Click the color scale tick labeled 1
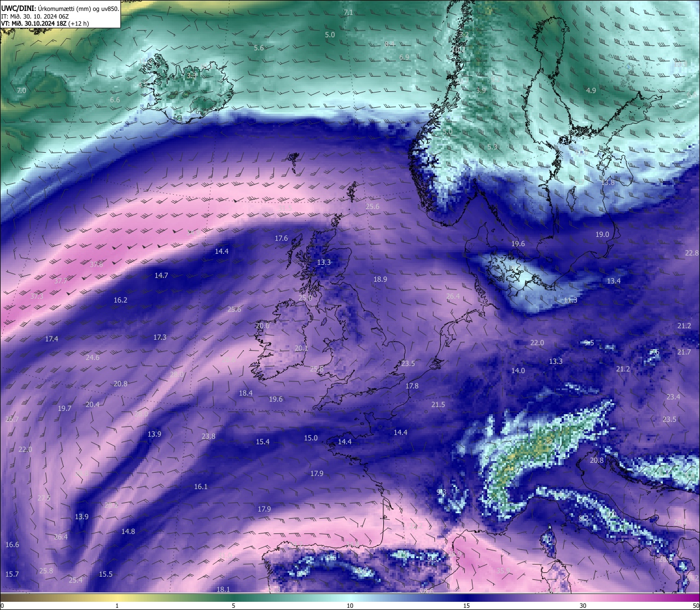This screenshot has height=610, width=700. [x=117, y=606]
